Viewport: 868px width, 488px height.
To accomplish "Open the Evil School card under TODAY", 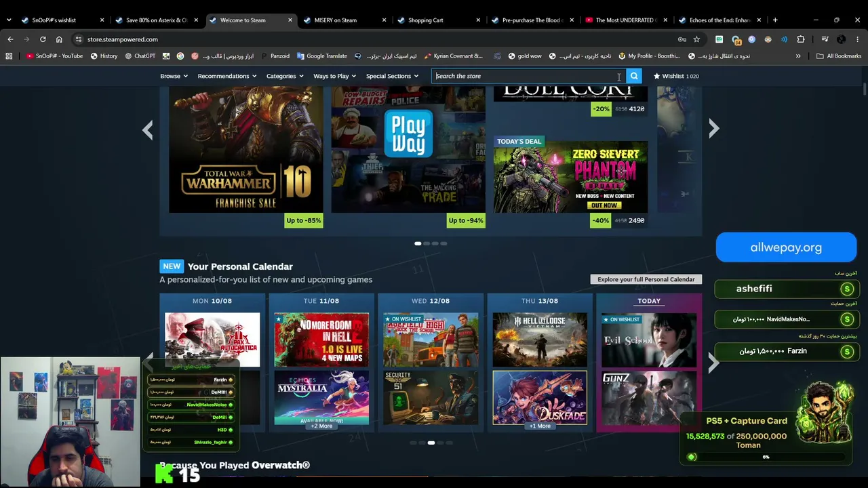I will coord(649,340).
